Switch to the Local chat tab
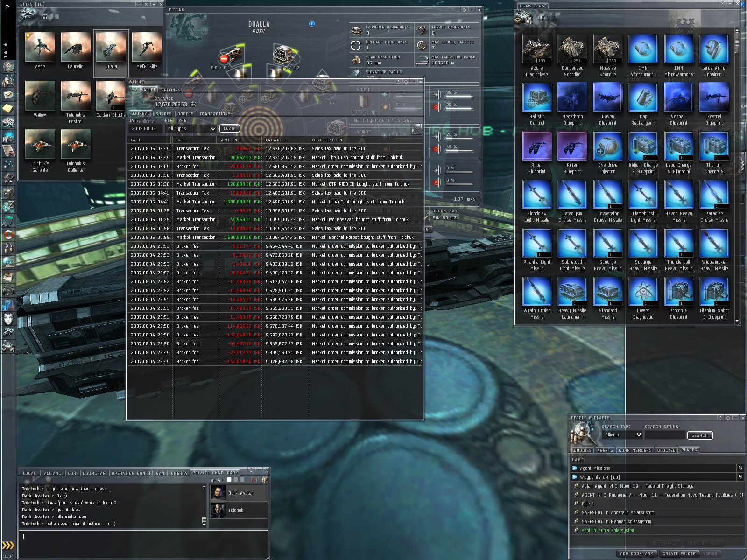The height and width of the screenshot is (560, 747). tap(29, 473)
